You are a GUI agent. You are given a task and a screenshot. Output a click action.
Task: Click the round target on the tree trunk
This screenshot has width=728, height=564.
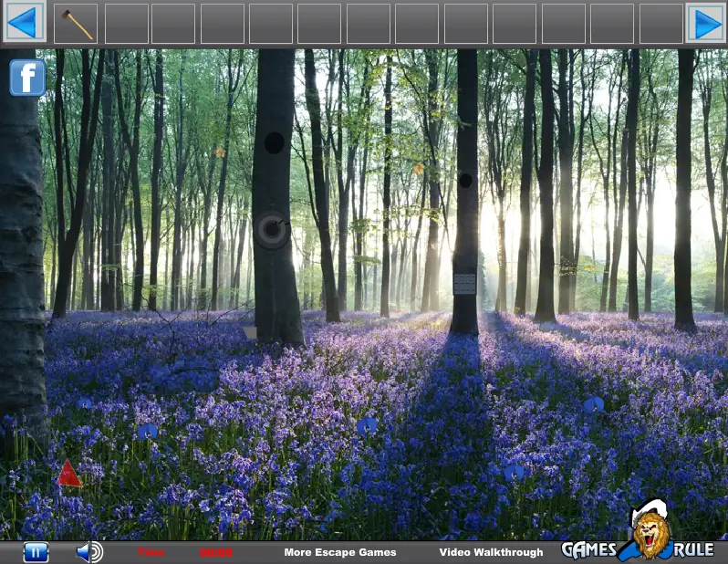272,229
